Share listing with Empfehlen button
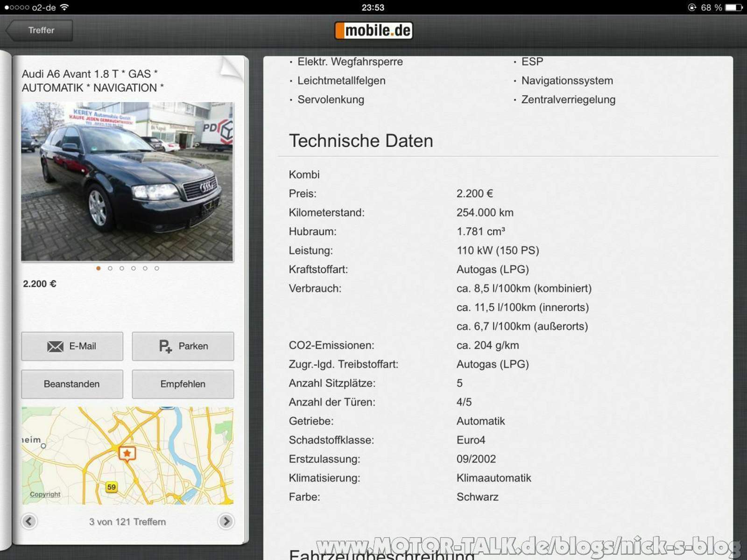 point(183,384)
